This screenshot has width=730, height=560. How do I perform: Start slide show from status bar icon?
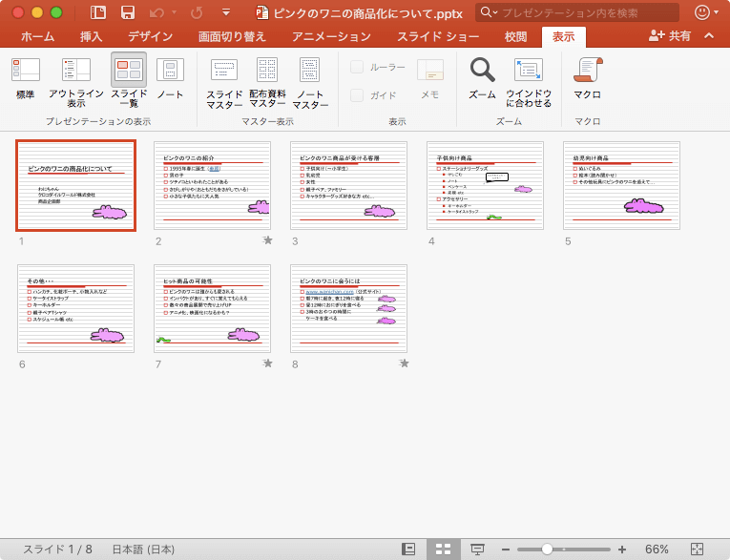(477, 550)
